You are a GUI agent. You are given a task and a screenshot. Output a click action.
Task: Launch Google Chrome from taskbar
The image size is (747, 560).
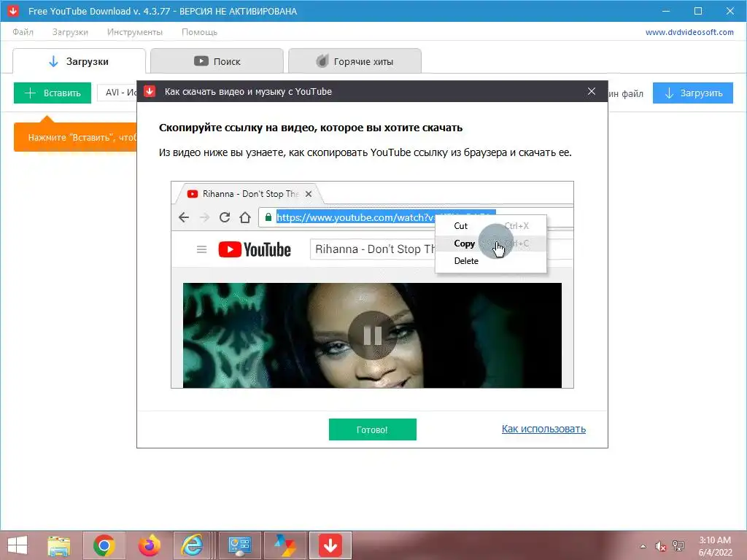click(104, 545)
